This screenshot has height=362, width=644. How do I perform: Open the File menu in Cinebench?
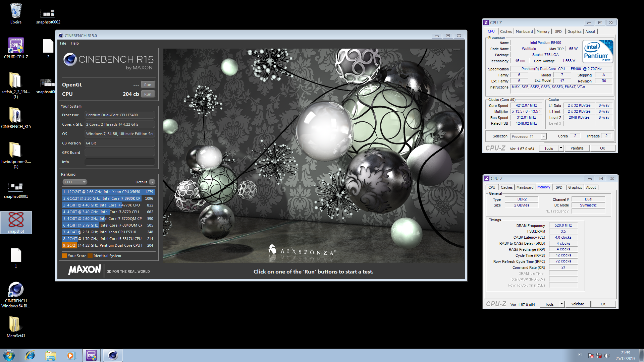pyautogui.click(x=63, y=43)
